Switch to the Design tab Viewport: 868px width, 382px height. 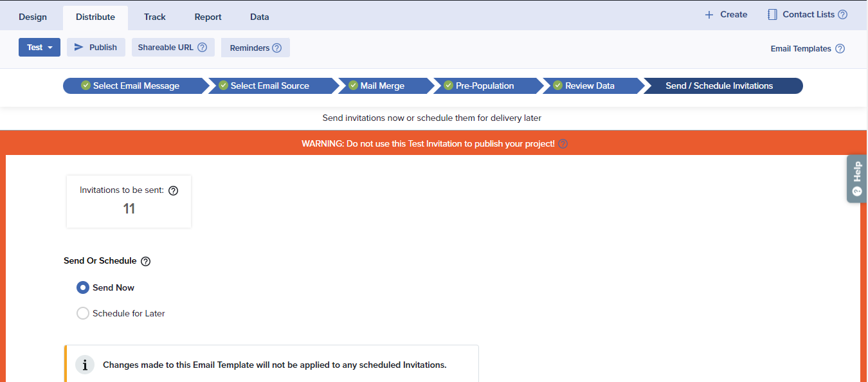click(x=33, y=17)
